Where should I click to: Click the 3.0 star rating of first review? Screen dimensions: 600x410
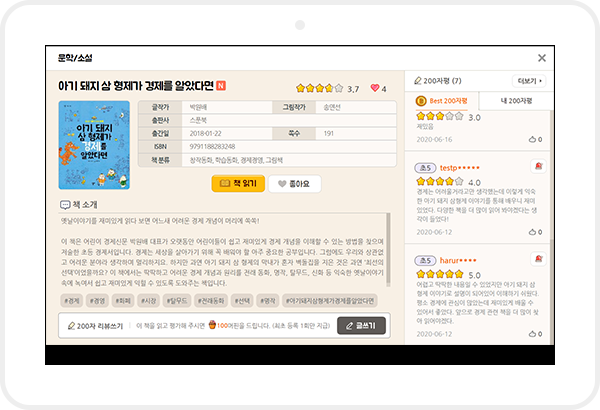coord(448,116)
